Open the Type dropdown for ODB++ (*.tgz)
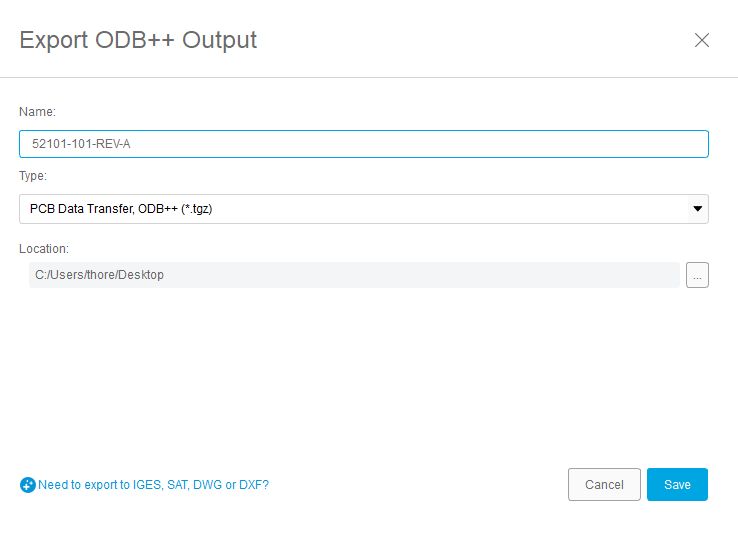The image size is (738, 534). point(364,209)
